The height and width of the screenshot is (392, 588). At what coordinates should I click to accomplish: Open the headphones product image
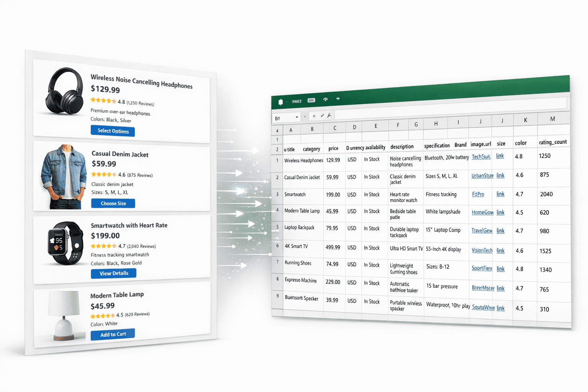(64, 91)
